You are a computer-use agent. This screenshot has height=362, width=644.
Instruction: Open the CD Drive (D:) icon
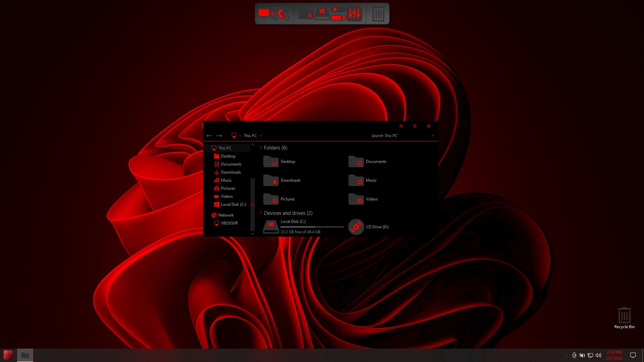tap(356, 227)
